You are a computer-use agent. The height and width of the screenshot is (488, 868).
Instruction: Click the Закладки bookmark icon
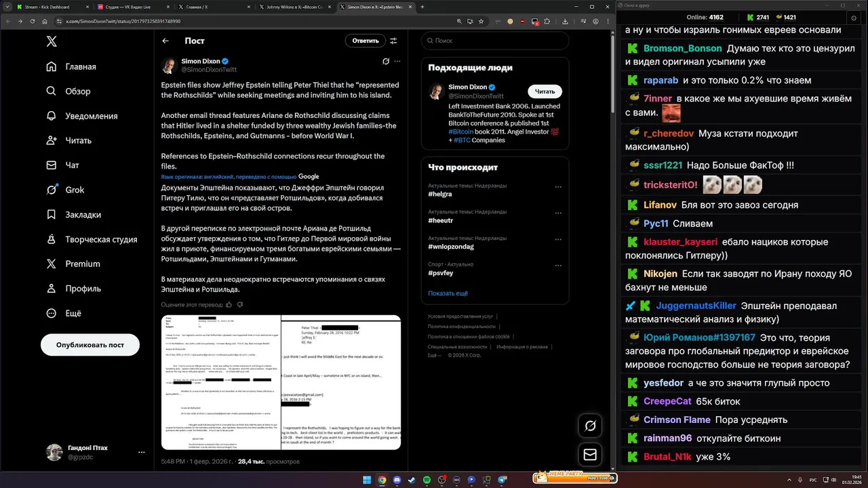[x=52, y=215]
